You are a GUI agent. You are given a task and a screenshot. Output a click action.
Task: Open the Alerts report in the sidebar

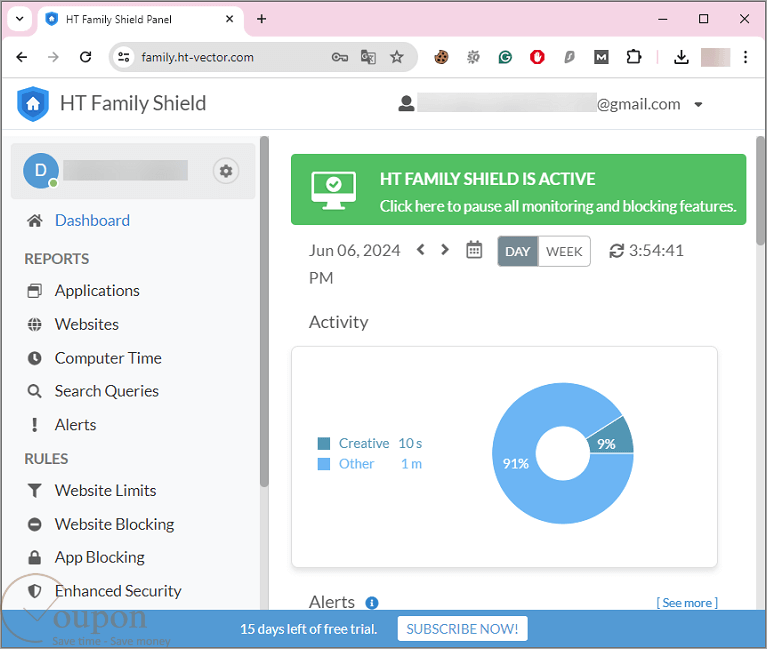pyautogui.click(x=75, y=425)
